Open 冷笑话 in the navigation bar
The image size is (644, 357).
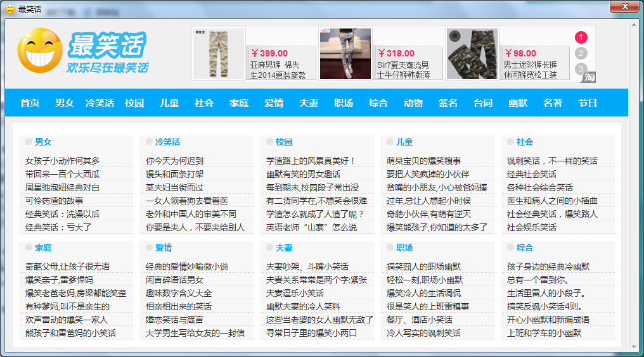click(x=100, y=103)
